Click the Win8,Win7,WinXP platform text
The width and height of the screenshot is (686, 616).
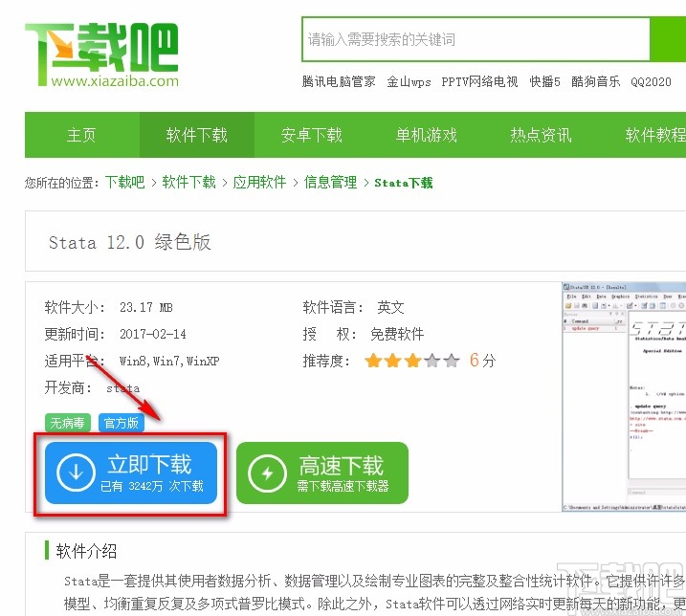(x=169, y=361)
